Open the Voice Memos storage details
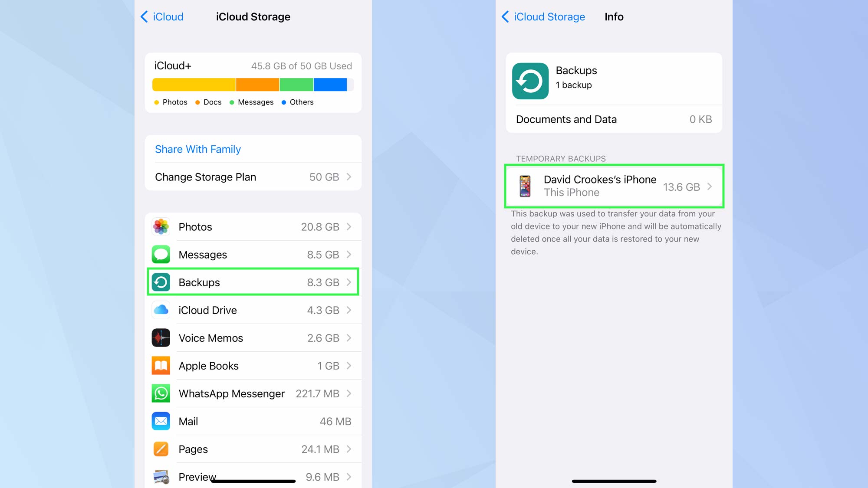Viewport: 868px width, 488px height. [253, 338]
